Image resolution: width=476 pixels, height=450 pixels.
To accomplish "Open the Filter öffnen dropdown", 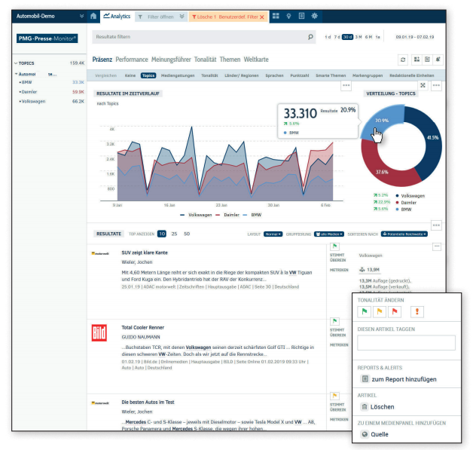I will [x=160, y=17].
